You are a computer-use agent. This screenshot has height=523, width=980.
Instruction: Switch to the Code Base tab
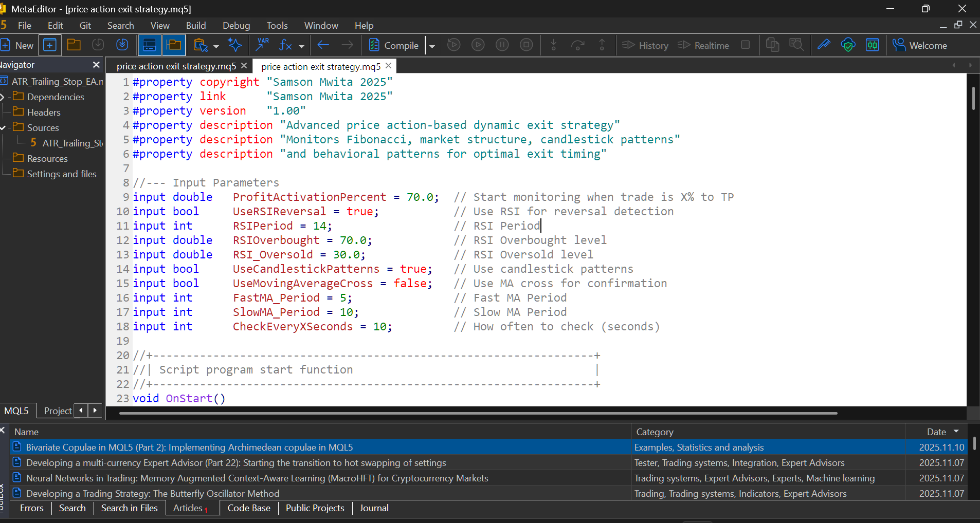249,508
